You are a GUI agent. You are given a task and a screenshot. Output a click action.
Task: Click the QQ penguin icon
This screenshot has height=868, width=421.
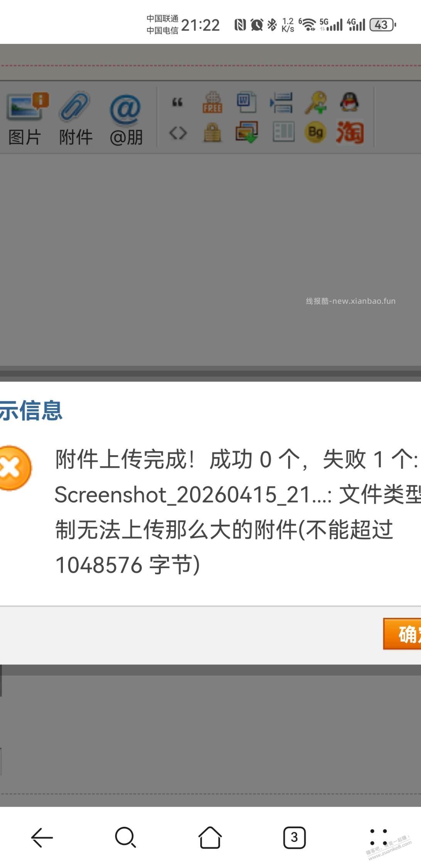(x=349, y=102)
